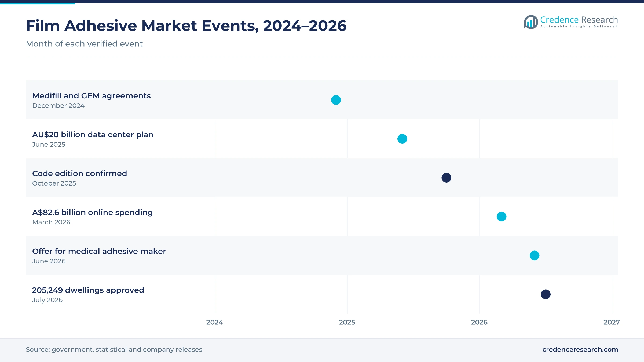
Task: Click the 2027 axis label
Action: tap(612, 322)
